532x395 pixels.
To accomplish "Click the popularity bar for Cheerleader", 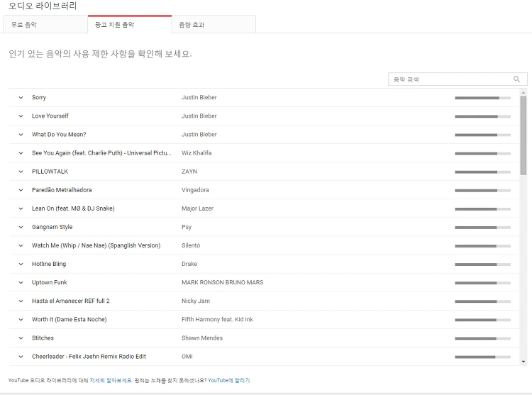I will [x=482, y=357].
